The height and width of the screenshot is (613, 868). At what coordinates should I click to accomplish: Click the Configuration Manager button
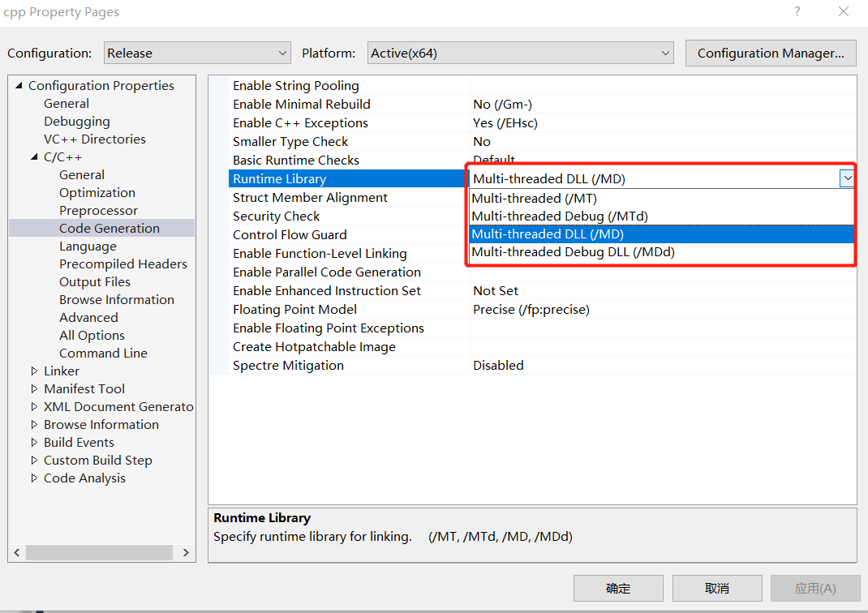[x=771, y=54]
